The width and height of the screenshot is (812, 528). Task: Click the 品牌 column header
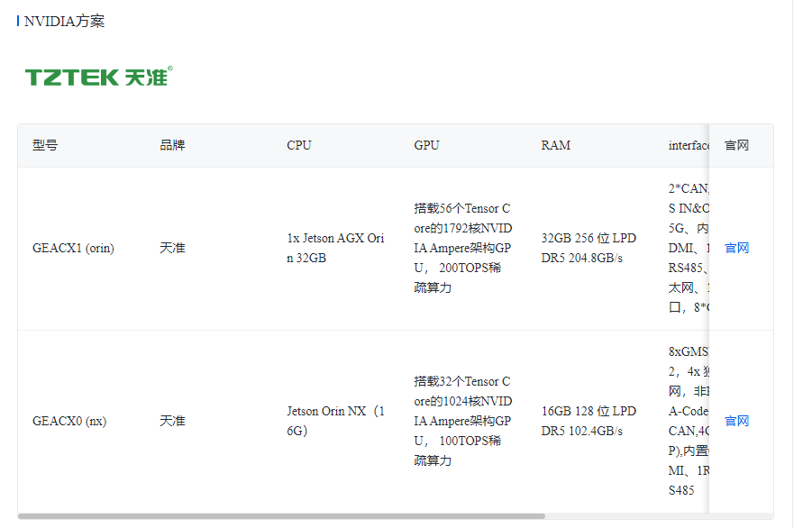click(172, 145)
